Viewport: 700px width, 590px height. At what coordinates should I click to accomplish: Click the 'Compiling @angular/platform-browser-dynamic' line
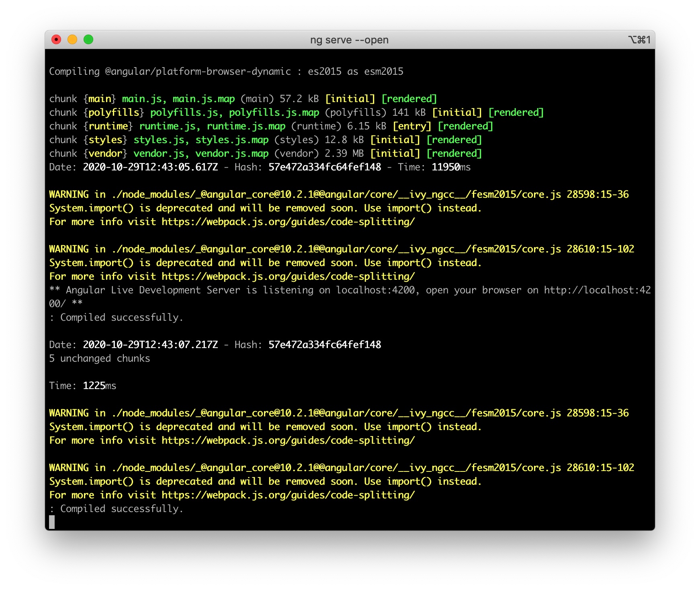tap(226, 72)
